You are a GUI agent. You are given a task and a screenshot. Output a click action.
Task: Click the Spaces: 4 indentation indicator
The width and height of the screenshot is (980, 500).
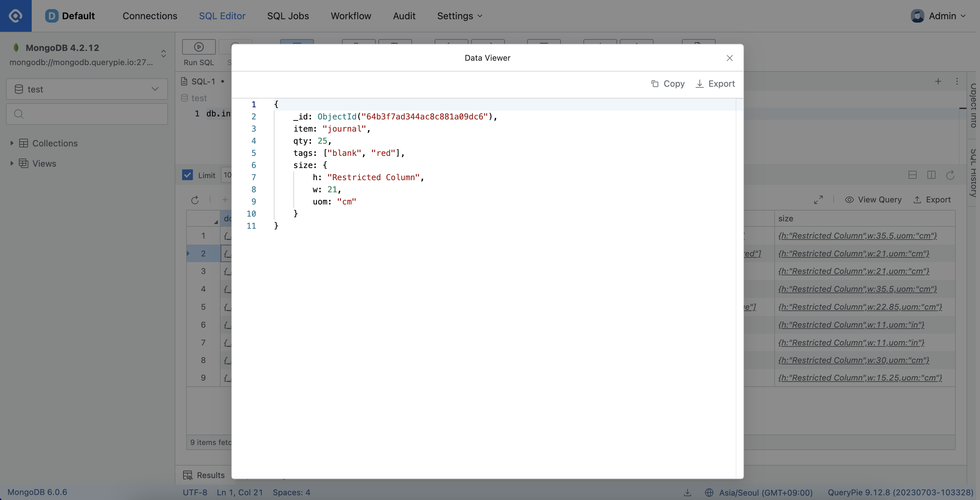[291, 492]
